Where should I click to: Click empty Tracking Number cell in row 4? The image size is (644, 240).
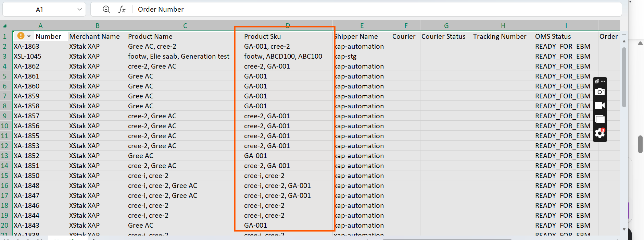pyautogui.click(x=503, y=66)
